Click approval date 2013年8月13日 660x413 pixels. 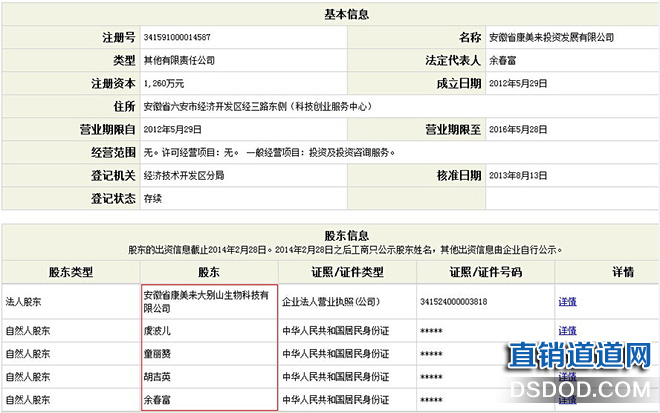(x=518, y=175)
